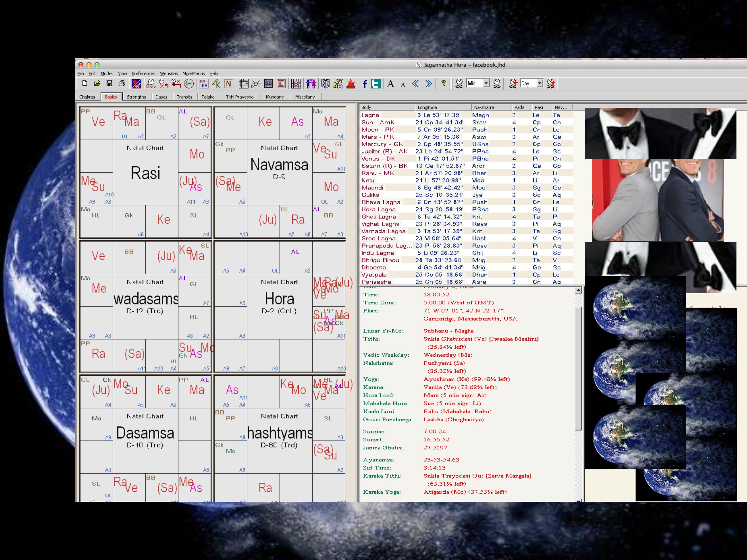
Task: Open birth data via clock DATA icon
Action: pos(151,83)
